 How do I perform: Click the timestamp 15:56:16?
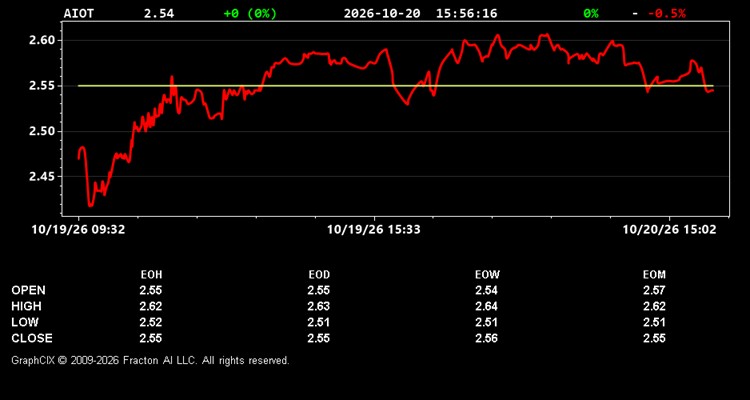coord(466,13)
